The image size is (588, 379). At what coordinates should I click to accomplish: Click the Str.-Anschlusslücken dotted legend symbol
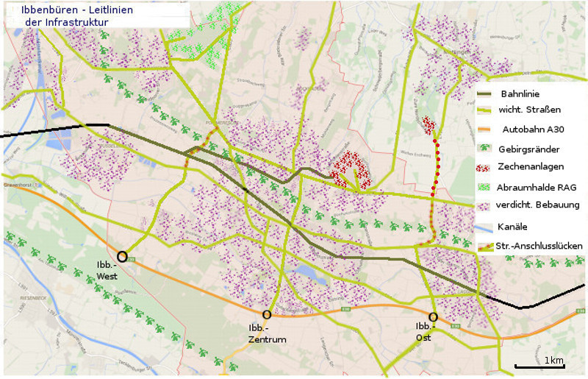(x=485, y=246)
